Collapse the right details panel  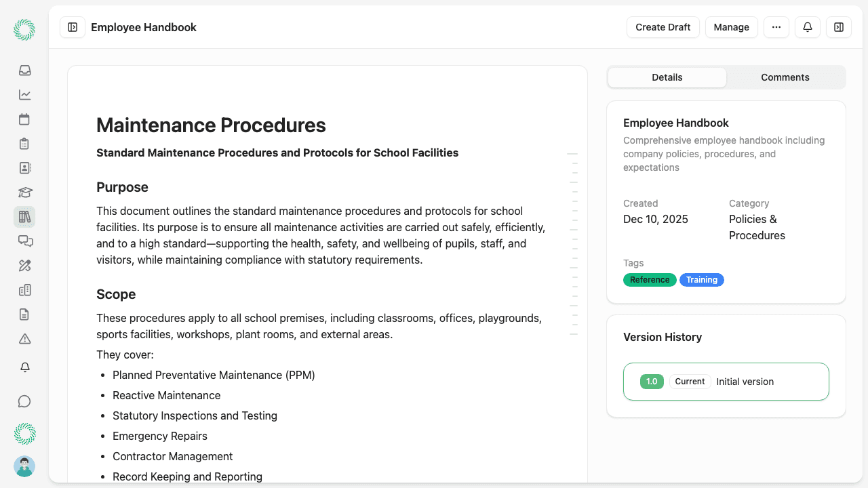tap(839, 27)
